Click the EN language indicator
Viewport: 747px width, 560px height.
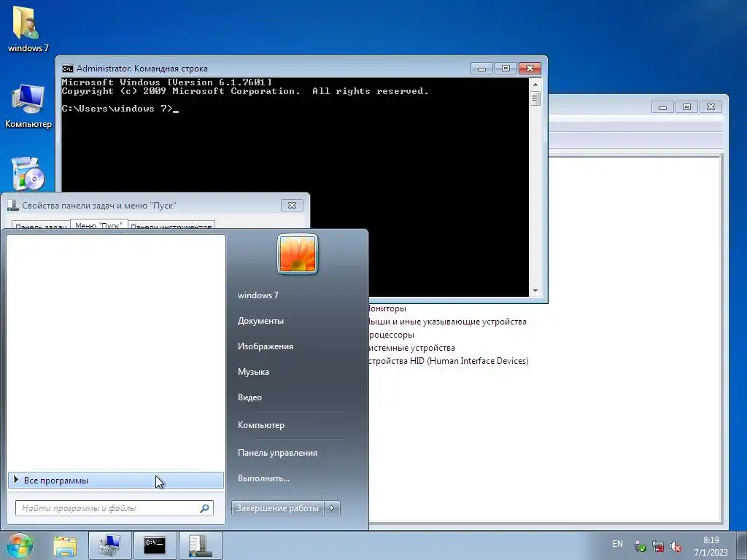click(617, 544)
